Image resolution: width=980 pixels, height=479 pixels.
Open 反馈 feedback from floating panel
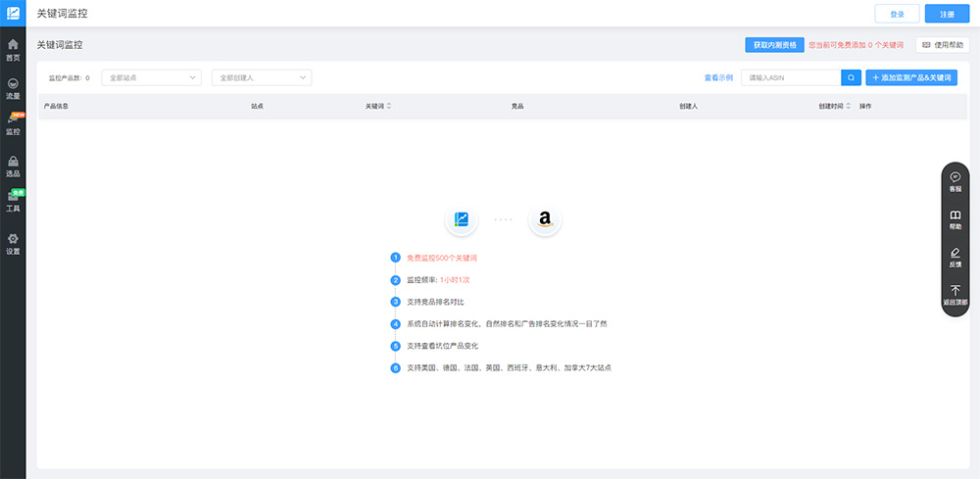955,257
